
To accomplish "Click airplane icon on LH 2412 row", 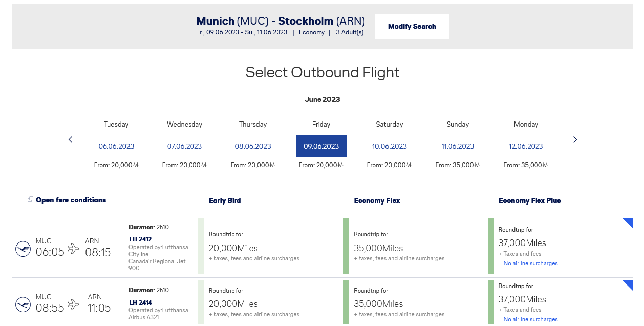I will click(x=74, y=249).
